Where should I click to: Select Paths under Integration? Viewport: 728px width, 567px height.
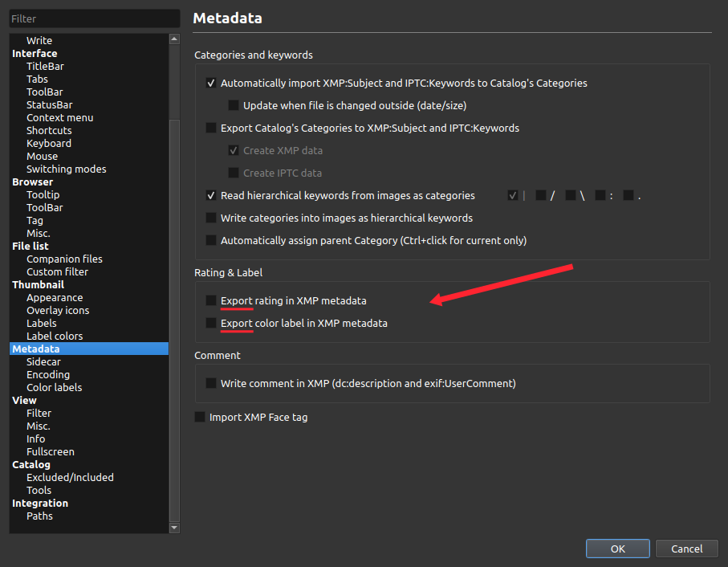pyautogui.click(x=39, y=516)
